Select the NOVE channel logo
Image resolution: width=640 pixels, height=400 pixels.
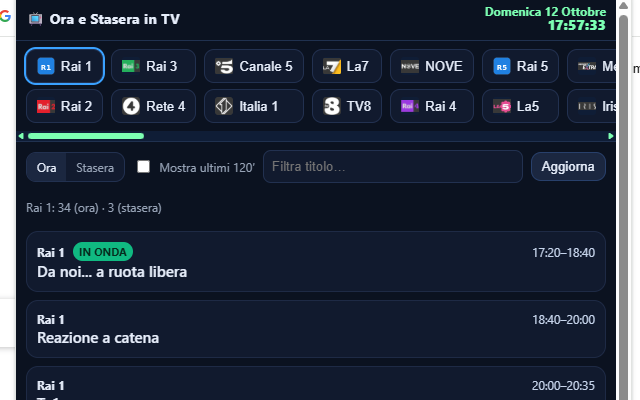[410, 66]
